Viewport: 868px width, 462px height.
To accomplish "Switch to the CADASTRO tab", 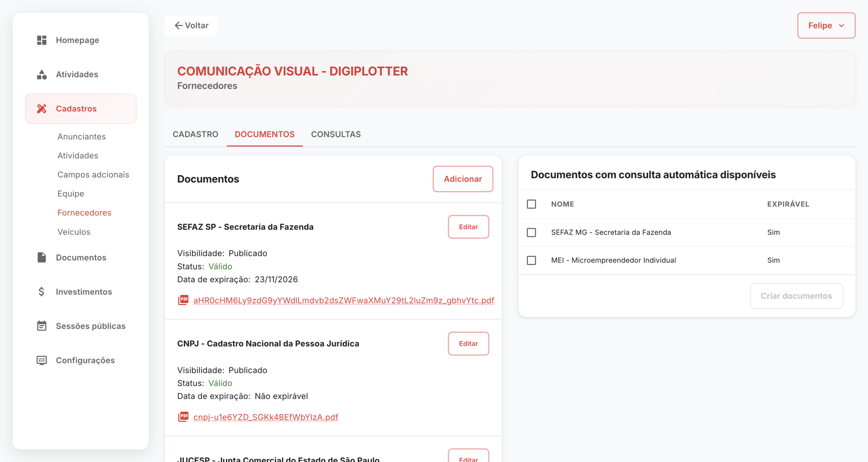I will [x=195, y=134].
